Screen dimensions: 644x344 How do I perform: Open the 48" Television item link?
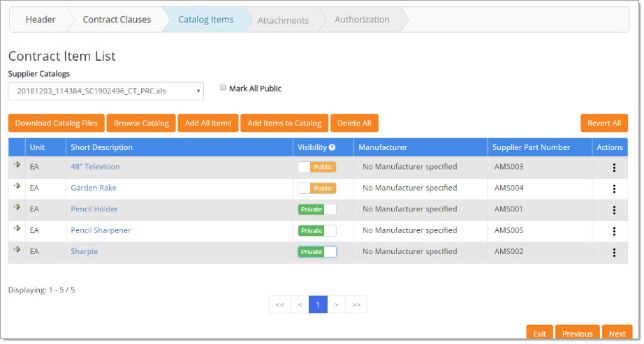(95, 167)
